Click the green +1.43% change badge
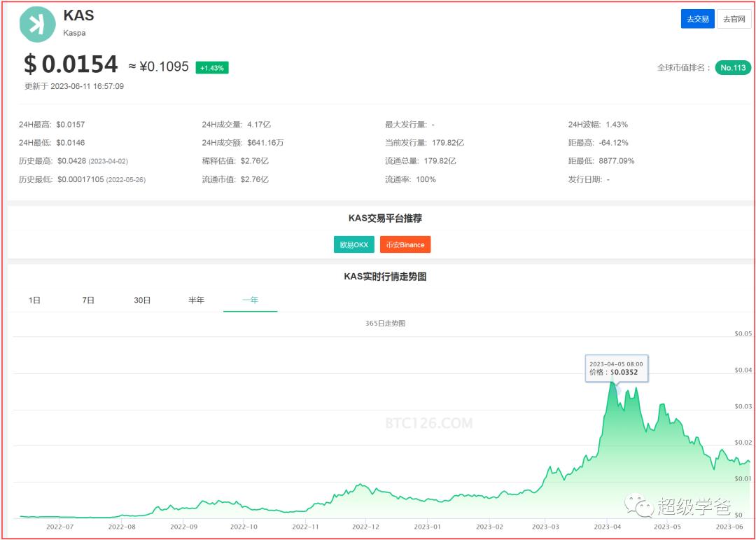 212,67
